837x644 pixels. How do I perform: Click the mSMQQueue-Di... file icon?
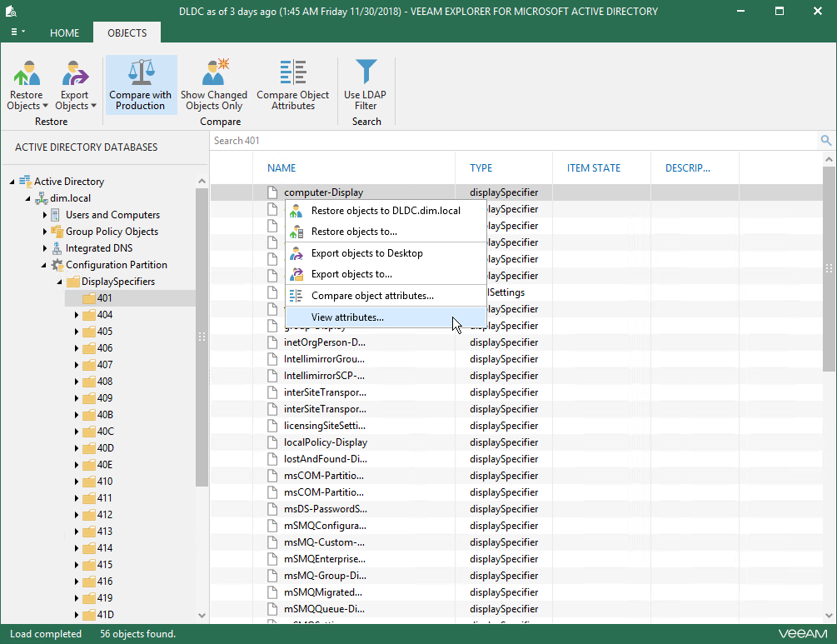pos(272,609)
